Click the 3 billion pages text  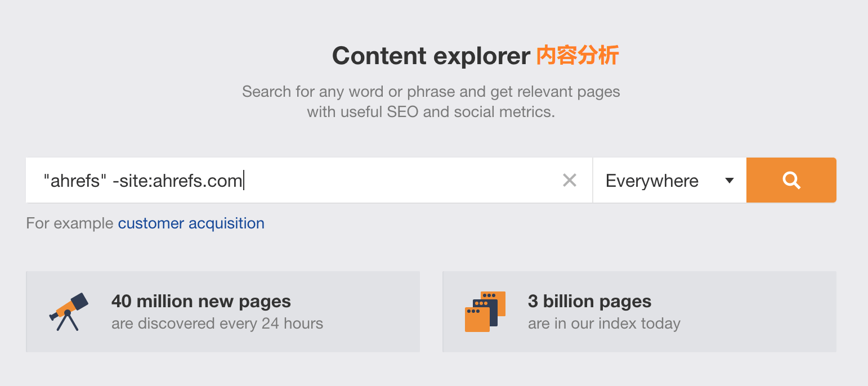tap(589, 301)
